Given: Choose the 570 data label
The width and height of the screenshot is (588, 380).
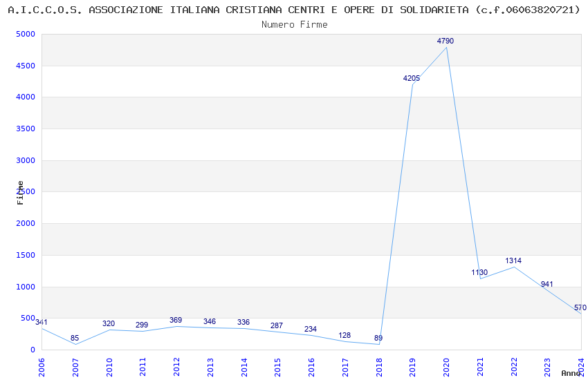Looking at the screenshot, I should pyautogui.click(x=580, y=307).
